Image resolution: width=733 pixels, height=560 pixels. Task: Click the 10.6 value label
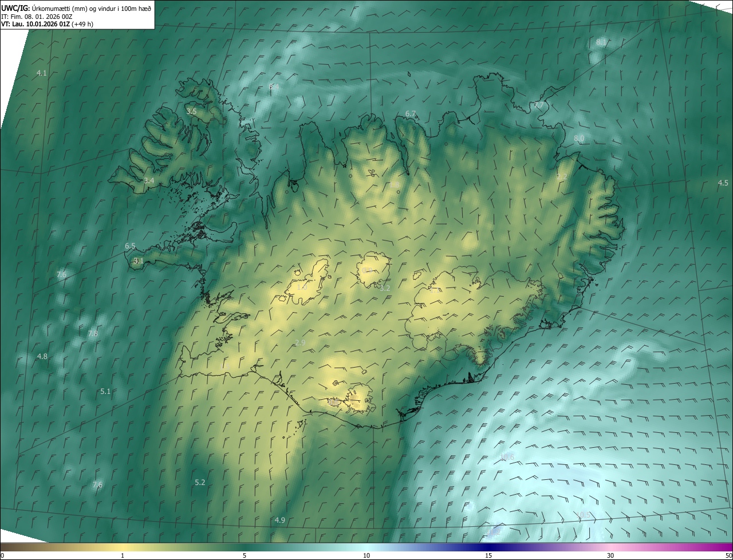tap(507, 457)
